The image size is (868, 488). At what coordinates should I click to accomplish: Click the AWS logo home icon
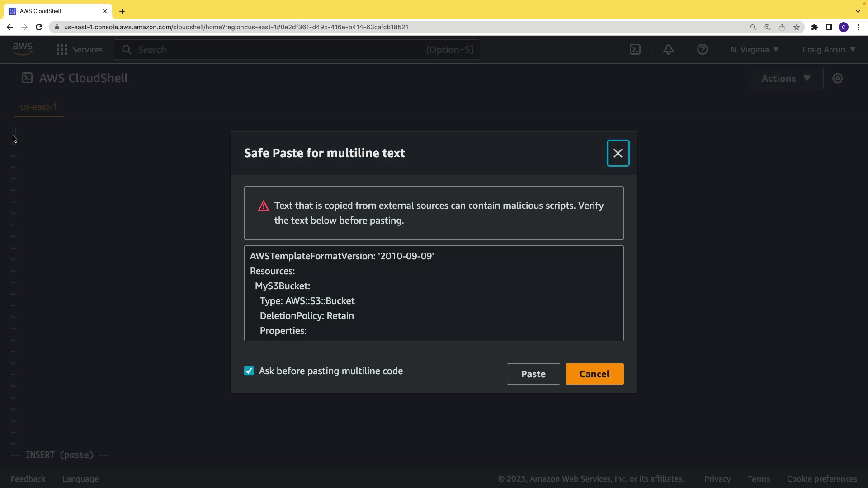pyautogui.click(x=23, y=49)
